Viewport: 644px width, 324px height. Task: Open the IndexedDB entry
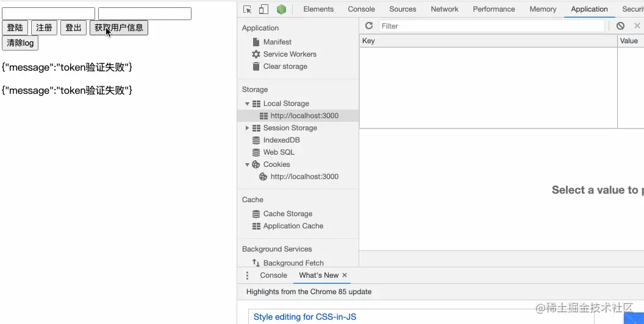coord(281,140)
